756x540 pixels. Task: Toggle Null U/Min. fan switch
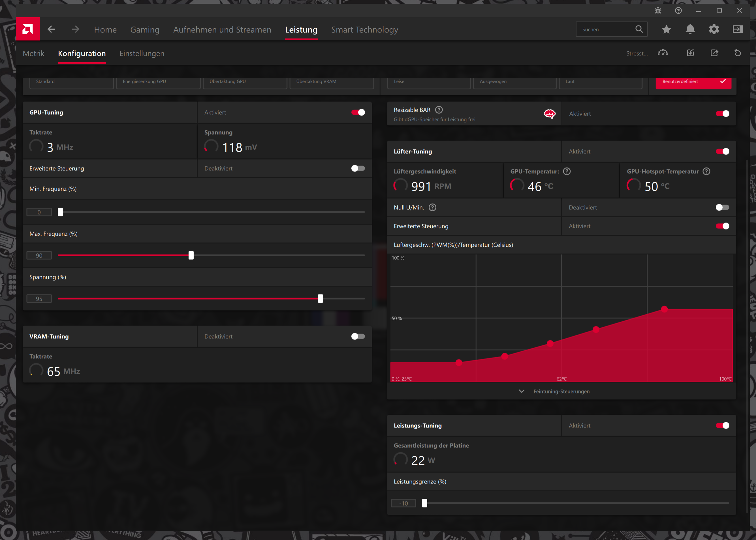point(722,208)
